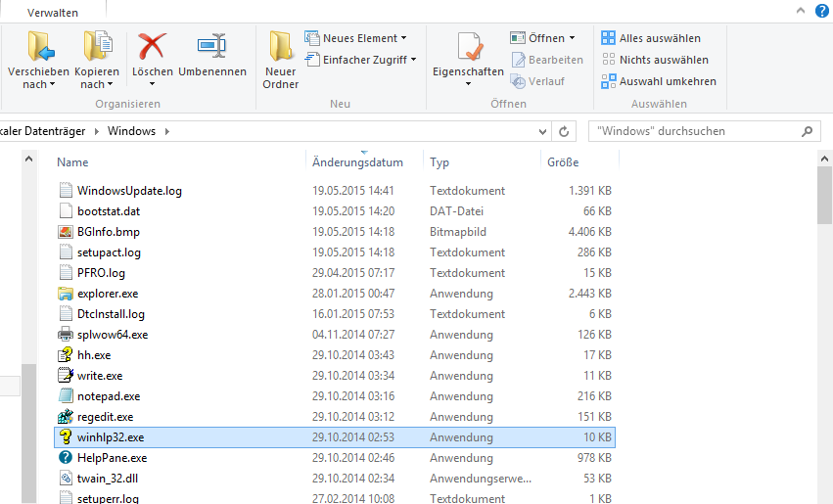833x504 pixels.
Task: Expand the Neues Element dropdown
Action: click(x=404, y=38)
